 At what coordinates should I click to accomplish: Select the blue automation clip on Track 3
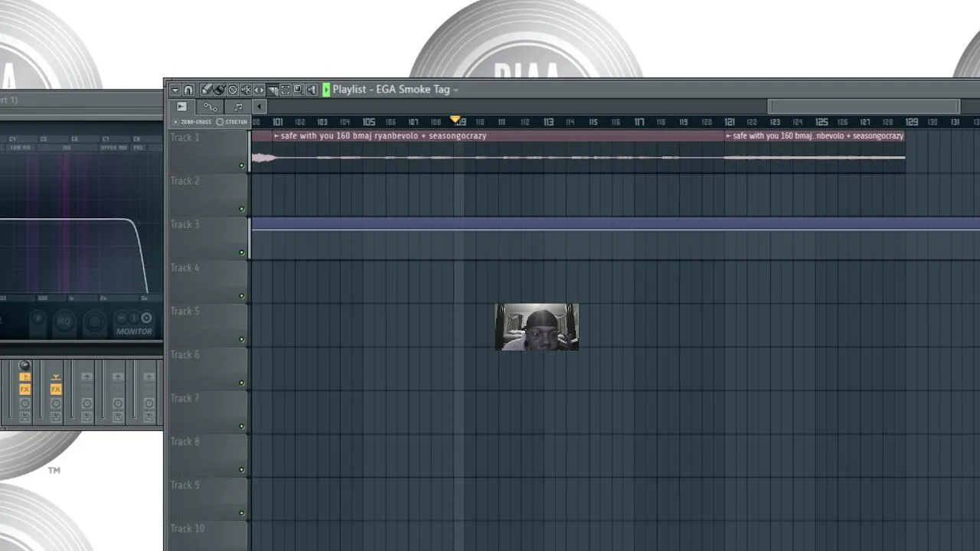point(616,223)
